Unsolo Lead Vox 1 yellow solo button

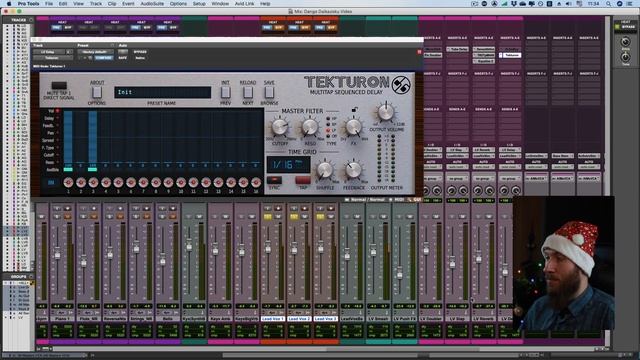pyautogui.click(x=268, y=217)
